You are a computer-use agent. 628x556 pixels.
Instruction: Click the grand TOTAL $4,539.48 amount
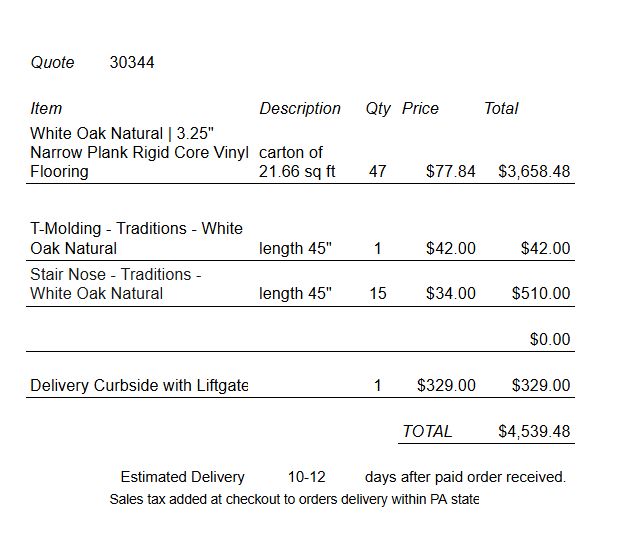click(x=534, y=431)
